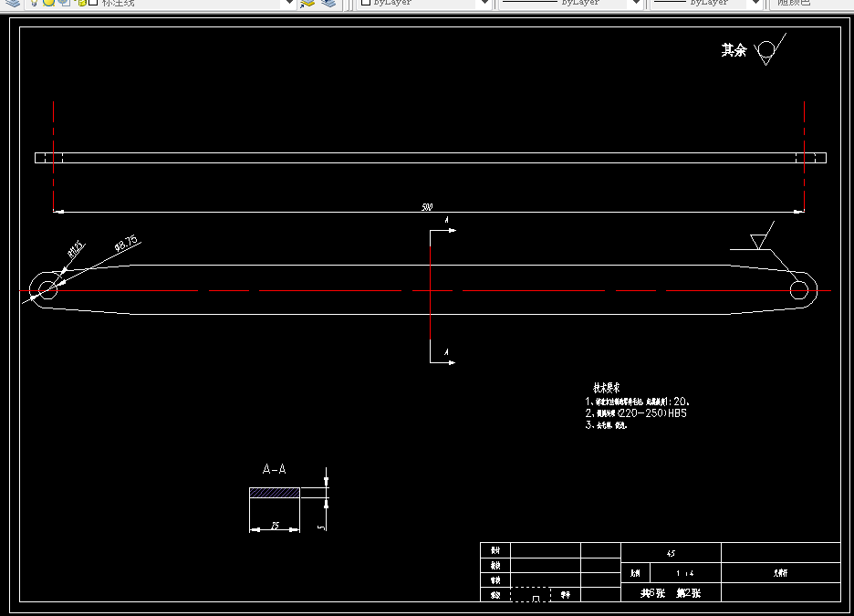Select the R11.25 radius dimension text
854x616 pixels.
pos(77,249)
